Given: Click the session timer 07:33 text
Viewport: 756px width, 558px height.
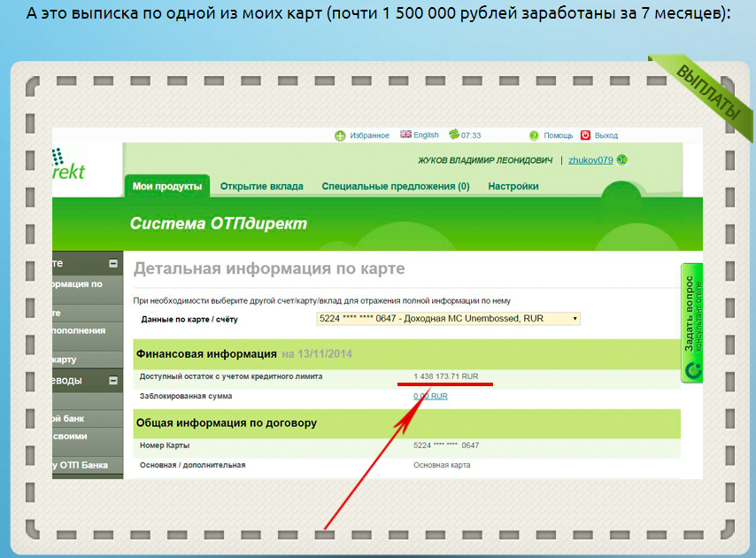Looking at the screenshot, I should coord(471,136).
